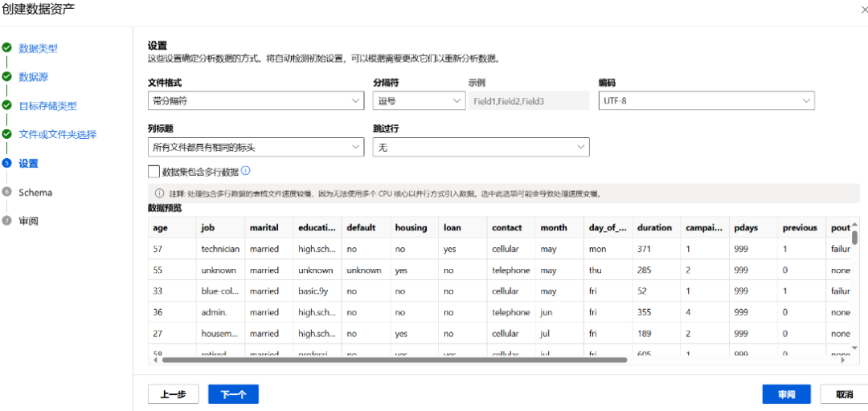Click the month column header
The image size is (868, 411).
point(559,227)
